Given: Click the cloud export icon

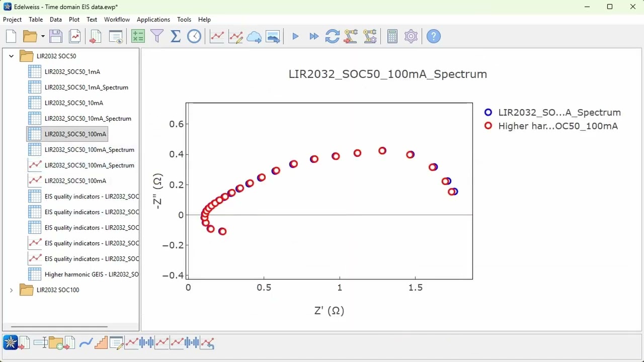Looking at the screenshot, I should click(254, 36).
